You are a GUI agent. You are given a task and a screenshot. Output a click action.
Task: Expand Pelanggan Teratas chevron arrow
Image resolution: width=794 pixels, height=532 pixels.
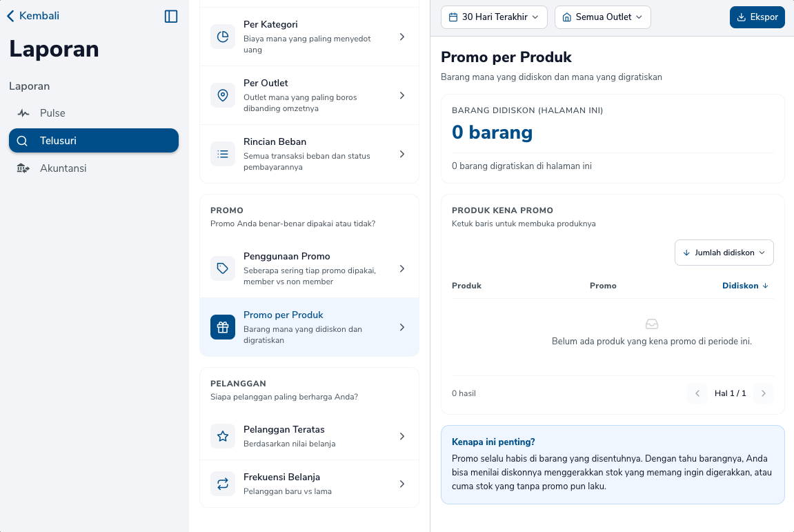tap(402, 436)
